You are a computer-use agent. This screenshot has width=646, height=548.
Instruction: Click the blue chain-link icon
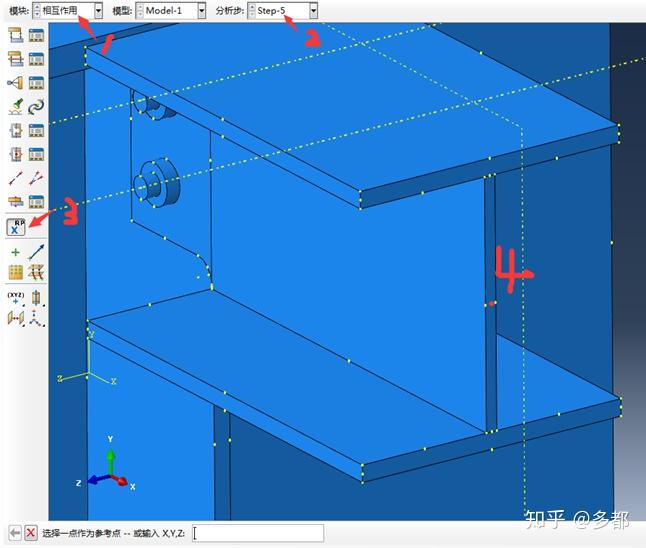click(x=36, y=107)
